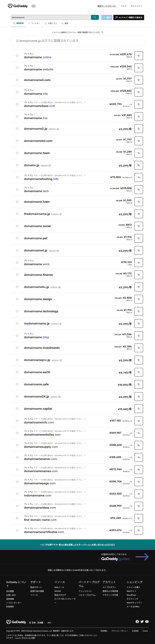Click the AI ドメイン検索から始める button

(129, 17)
